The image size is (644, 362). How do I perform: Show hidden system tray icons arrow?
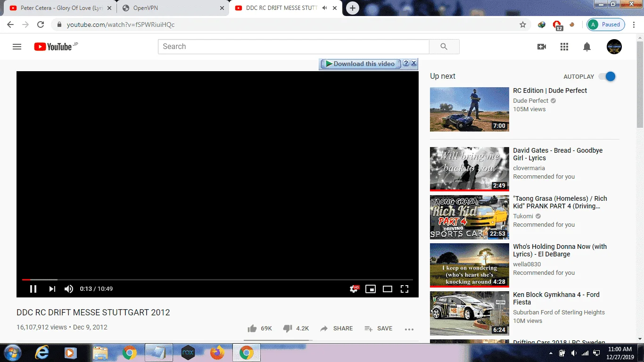[551, 353]
